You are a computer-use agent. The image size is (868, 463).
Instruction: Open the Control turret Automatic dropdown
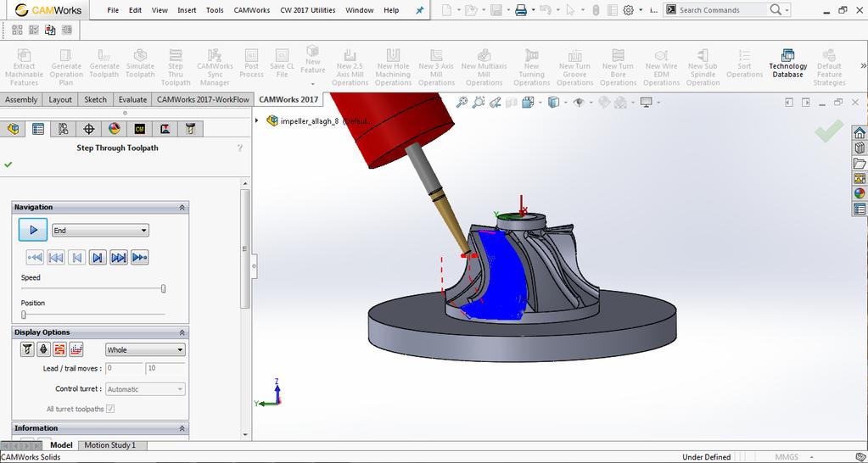coord(145,389)
